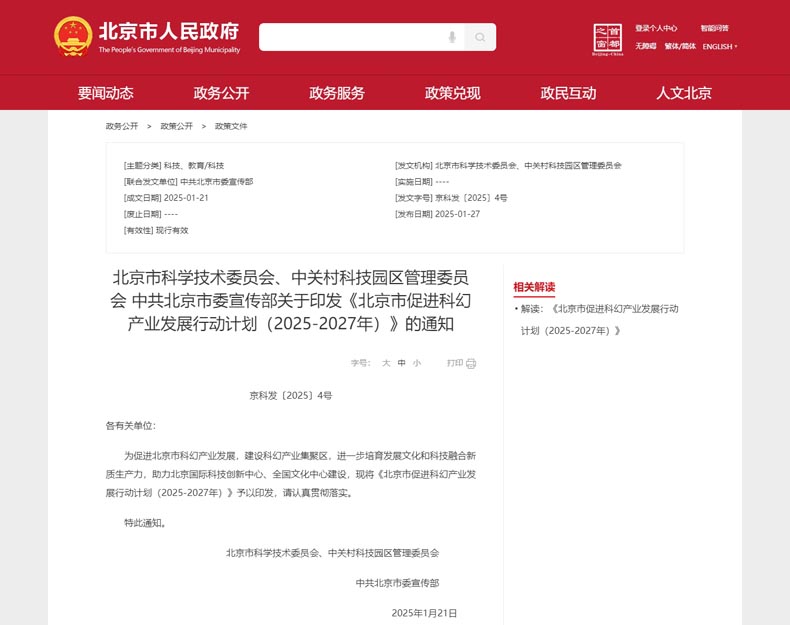Open the 政策兑现 menu
Viewport: 790px width, 625px height.
(452, 93)
